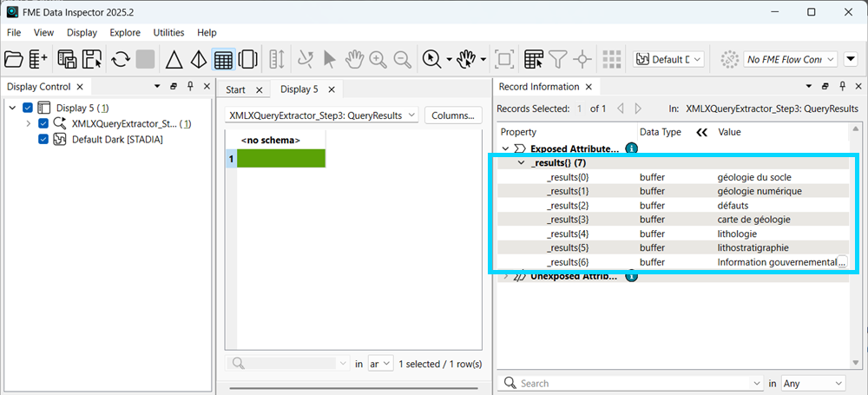Expand the XMLXQueryExtractor_St... tree node
This screenshot has width=868, height=395.
[x=29, y=123]
